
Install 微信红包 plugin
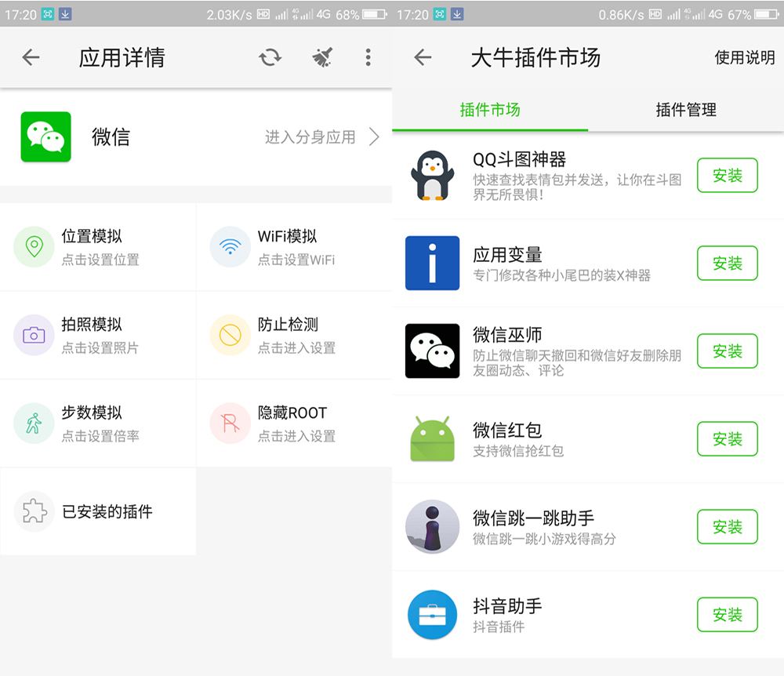coord(728,439)
